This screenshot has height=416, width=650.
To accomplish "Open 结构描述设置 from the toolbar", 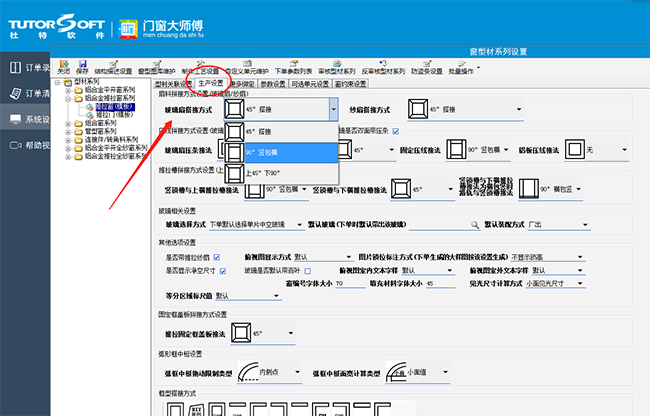I will click(x=113, y=67).
